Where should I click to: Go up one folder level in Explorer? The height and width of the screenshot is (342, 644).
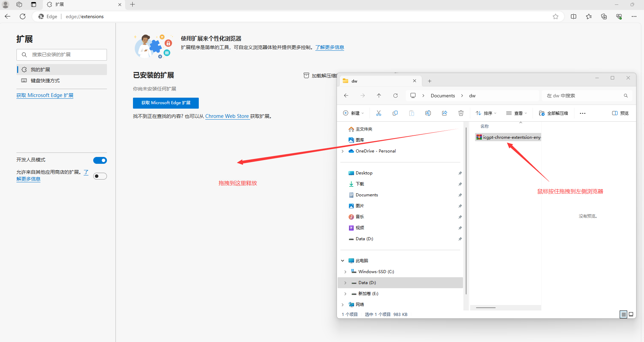379,96
